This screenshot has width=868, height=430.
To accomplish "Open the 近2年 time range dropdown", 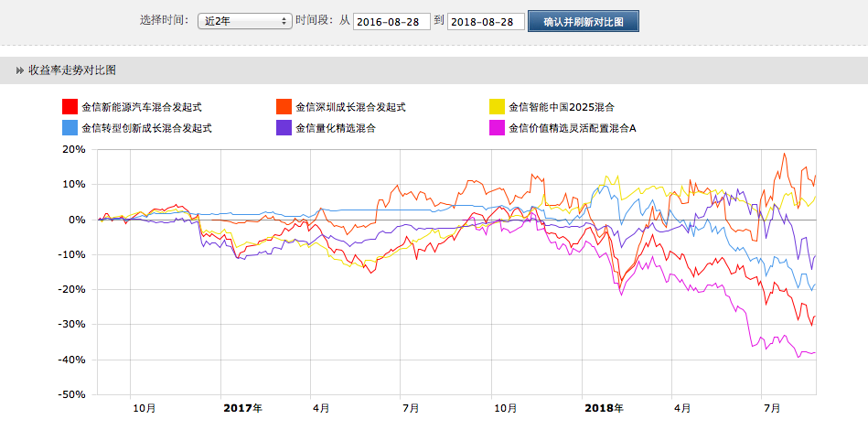I will pyautogui.click(x=245, y=21).
